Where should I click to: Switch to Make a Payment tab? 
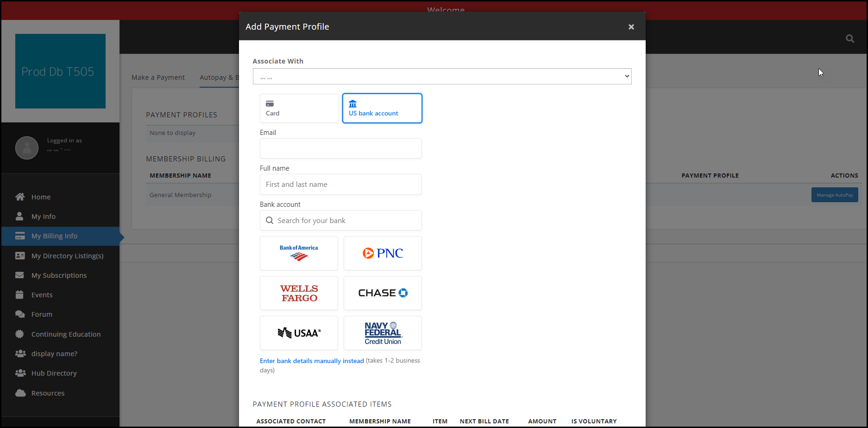point(158,77)
